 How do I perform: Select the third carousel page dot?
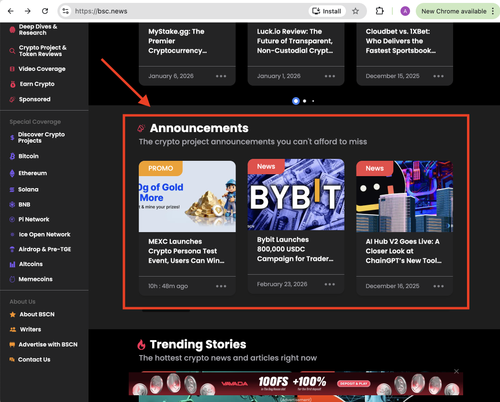pyautogui.click(x=313, y=101)
